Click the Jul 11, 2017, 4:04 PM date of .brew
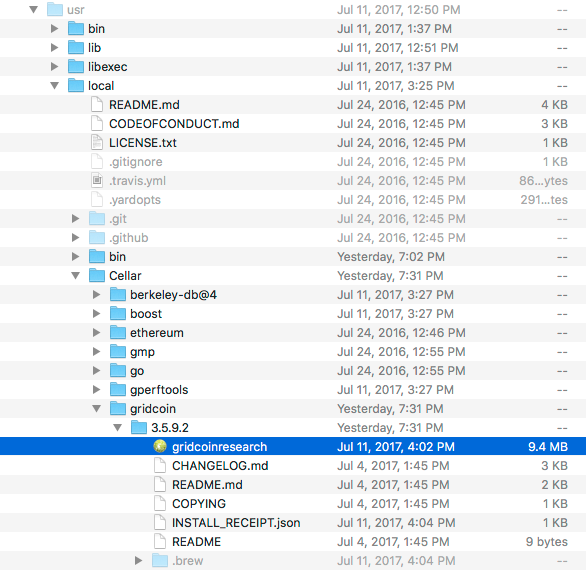The width and height of the screenshot is (586, 571). pyautogui.click(x=396, y=561)
